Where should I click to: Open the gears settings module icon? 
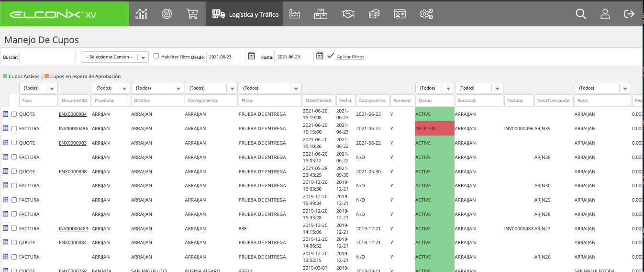[426, 14]
